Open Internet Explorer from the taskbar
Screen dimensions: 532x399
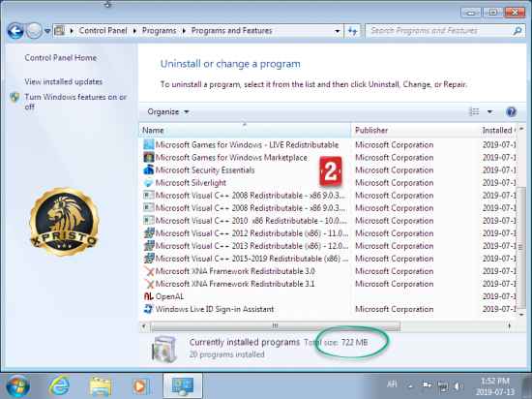(59, 386)
